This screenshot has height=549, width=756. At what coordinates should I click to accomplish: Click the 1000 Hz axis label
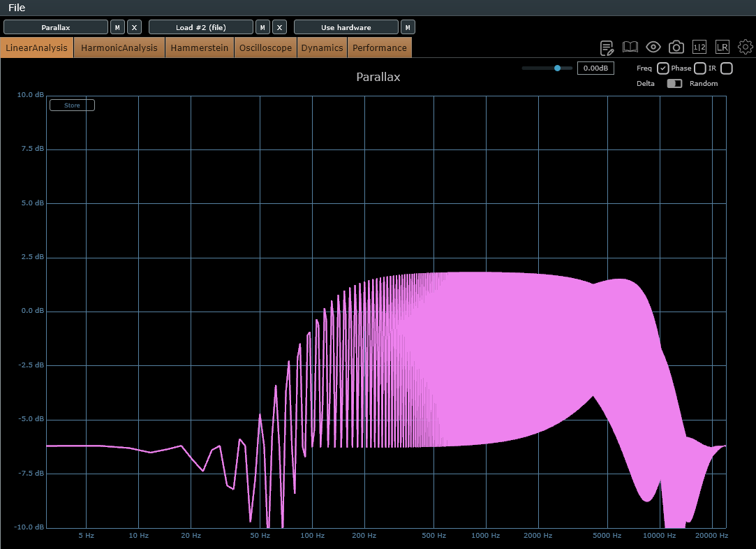pos(486,536)
